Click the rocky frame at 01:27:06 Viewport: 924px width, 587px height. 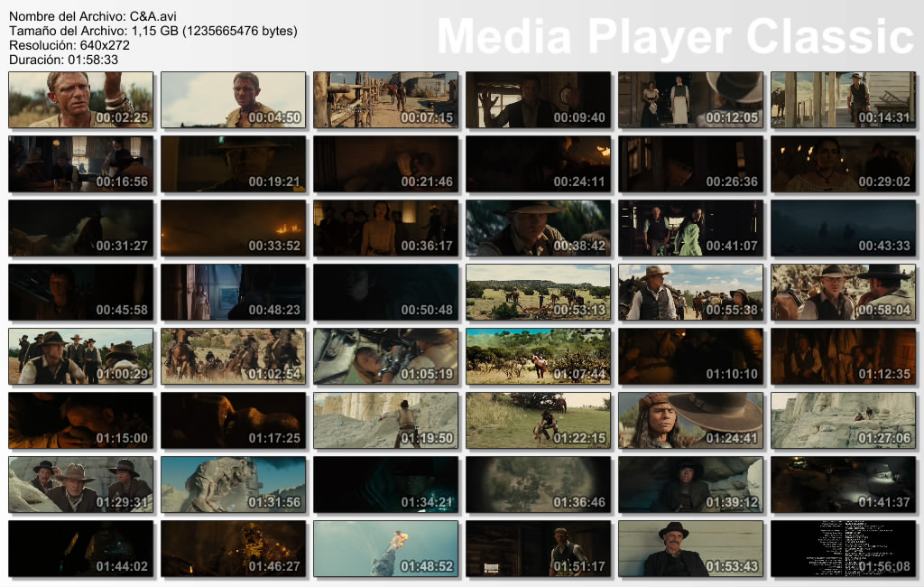(x=844, y=421)
